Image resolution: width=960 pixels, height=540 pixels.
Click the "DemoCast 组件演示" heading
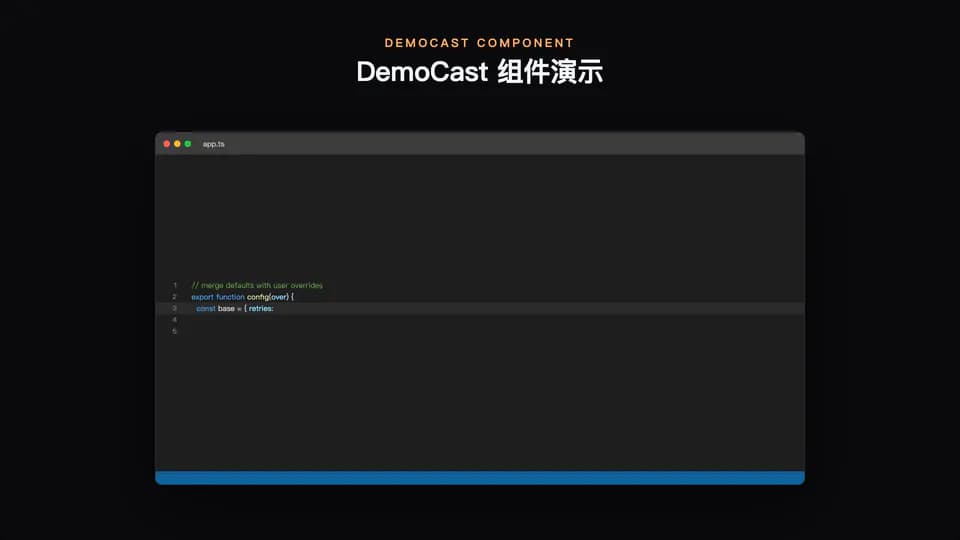(480, 72)
